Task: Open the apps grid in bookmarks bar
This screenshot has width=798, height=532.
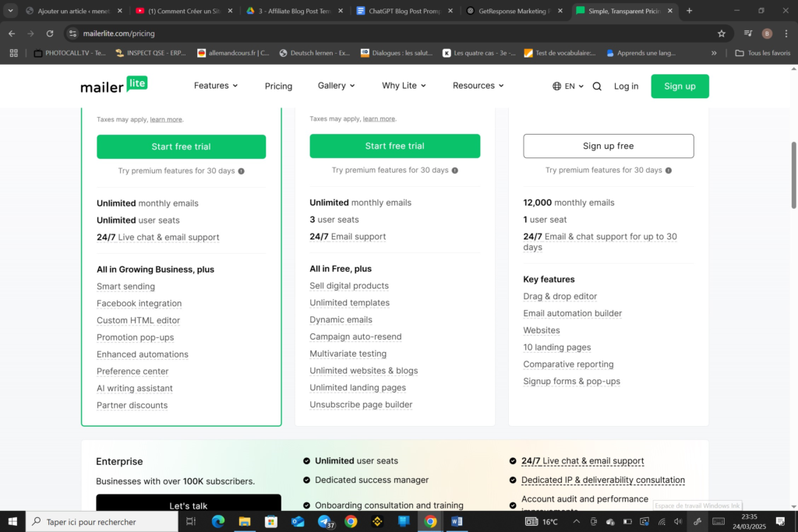Action: (x=14, y=53)
